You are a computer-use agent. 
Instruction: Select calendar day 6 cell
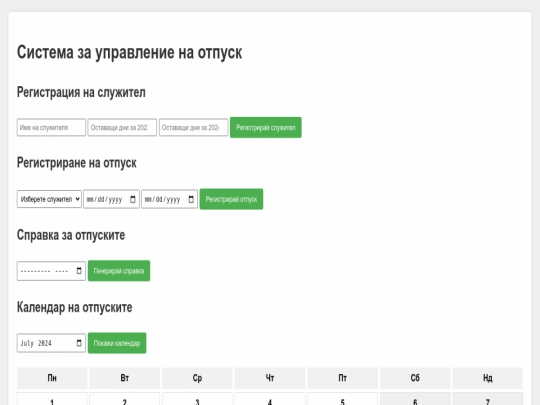click(415, 398)
